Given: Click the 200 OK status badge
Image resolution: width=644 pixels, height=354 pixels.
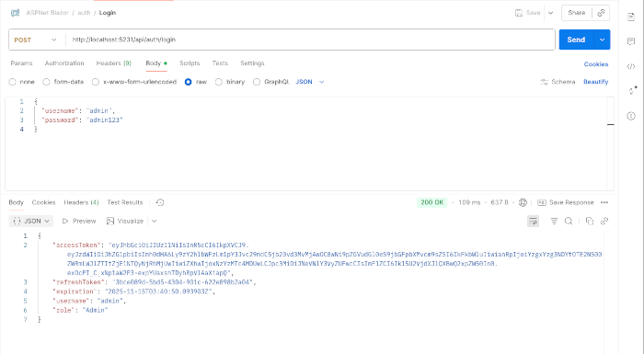Looking at the screenshot, I should (432, 202).
